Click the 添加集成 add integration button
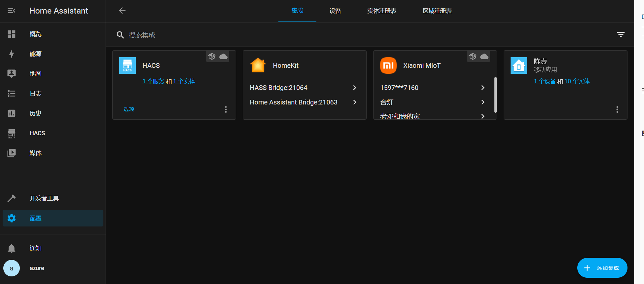The height and width of the screenshot is (284, 644). 602,268
